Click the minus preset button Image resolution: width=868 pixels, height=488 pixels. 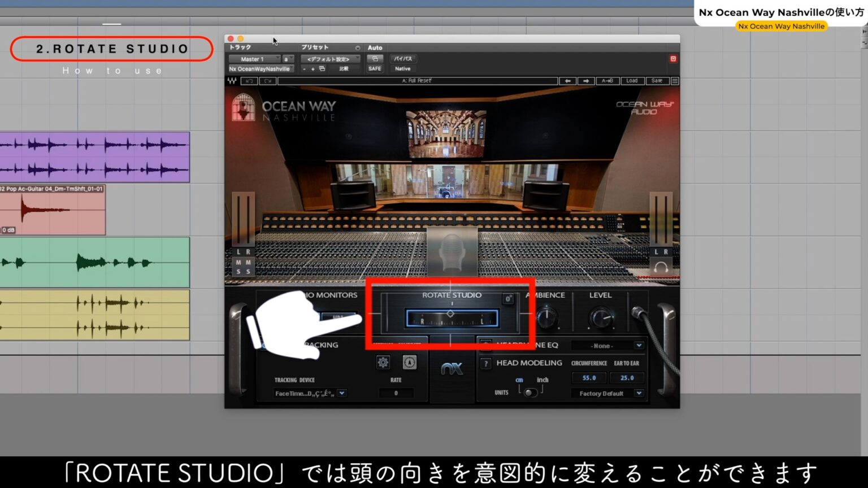[304, 68]
